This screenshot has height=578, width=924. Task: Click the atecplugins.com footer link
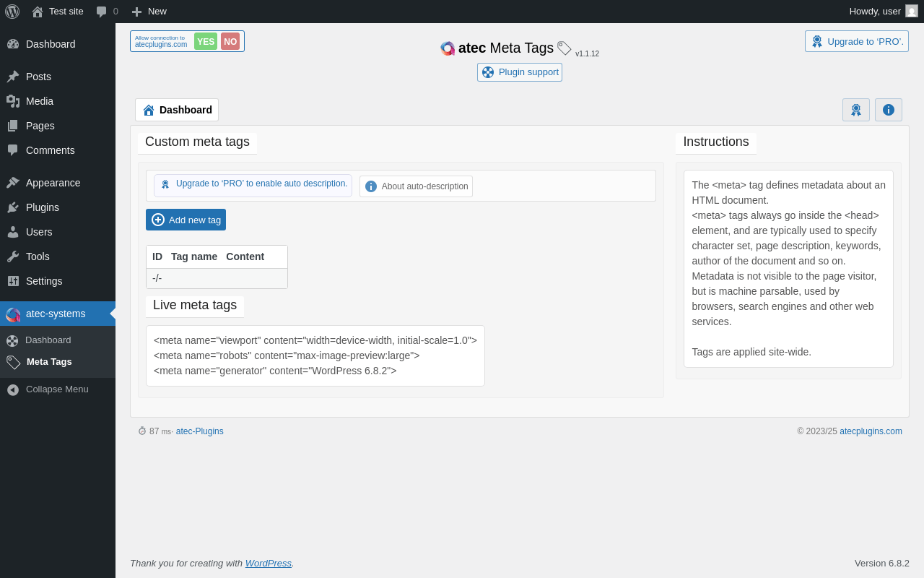click(x=871, y=431)
